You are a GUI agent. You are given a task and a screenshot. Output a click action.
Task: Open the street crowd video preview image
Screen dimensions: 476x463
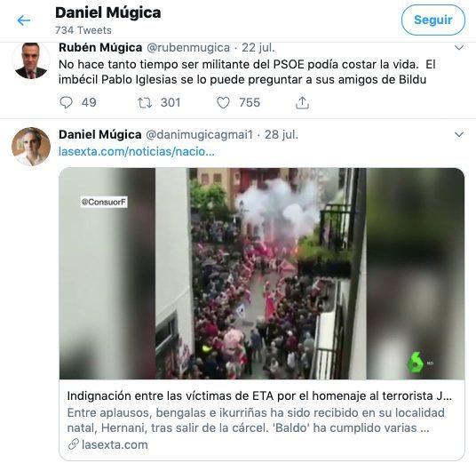pyautogui.click(x=262, y=273)
